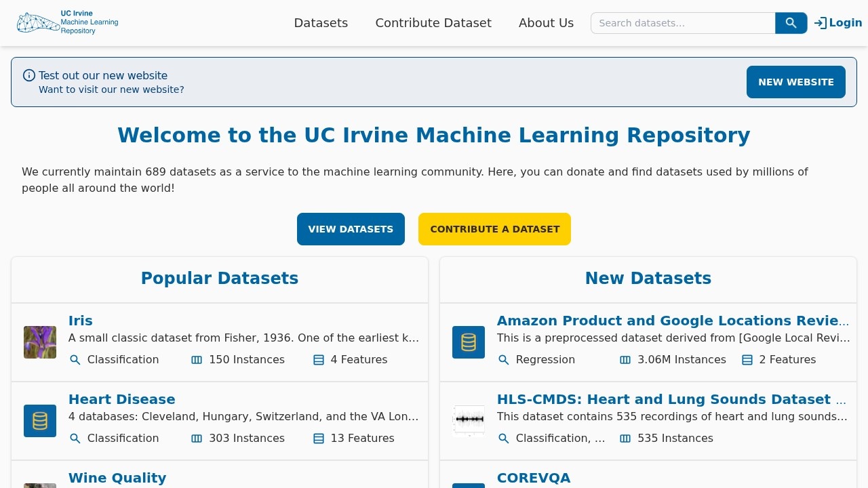
Task: Open the COREVQA dataset link
Action: point(534,478)
